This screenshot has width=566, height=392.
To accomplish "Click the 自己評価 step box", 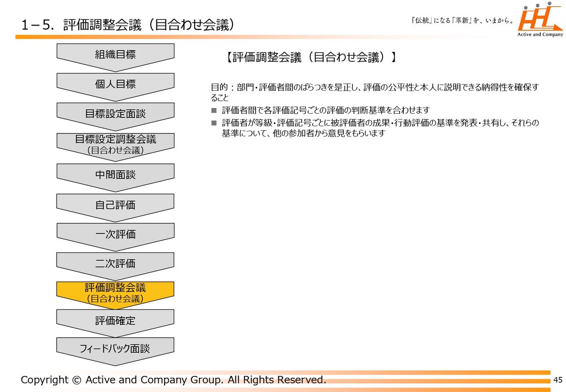I will (x=116, y=205).
